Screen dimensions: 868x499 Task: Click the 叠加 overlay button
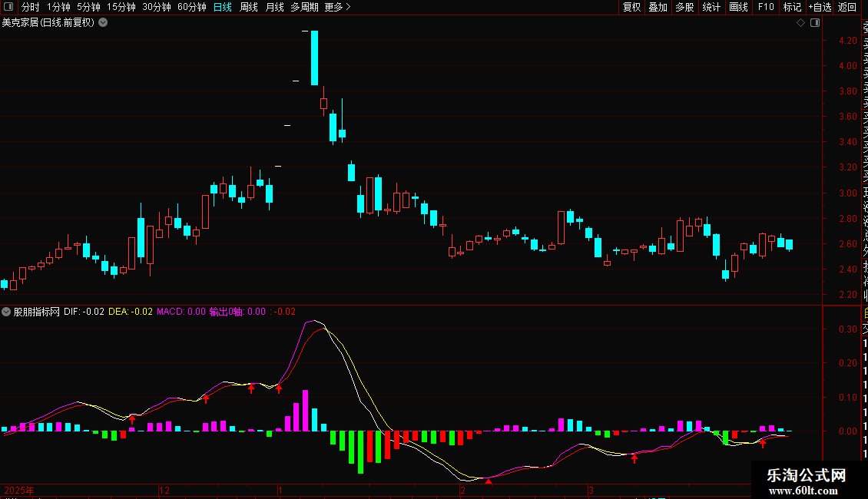click(x=658, y=7)
